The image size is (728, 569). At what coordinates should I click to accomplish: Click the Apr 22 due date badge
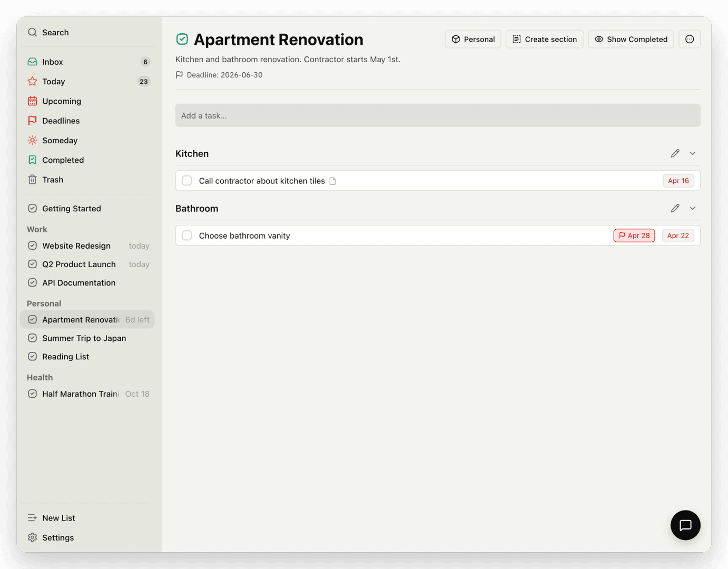point(678,236)
